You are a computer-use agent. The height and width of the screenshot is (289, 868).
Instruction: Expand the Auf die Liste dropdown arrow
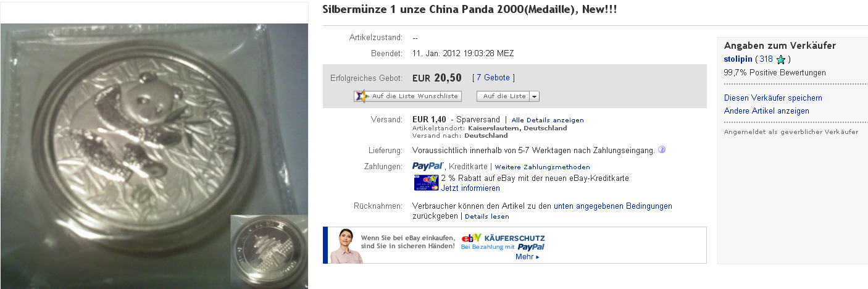(x=534, y=96)
